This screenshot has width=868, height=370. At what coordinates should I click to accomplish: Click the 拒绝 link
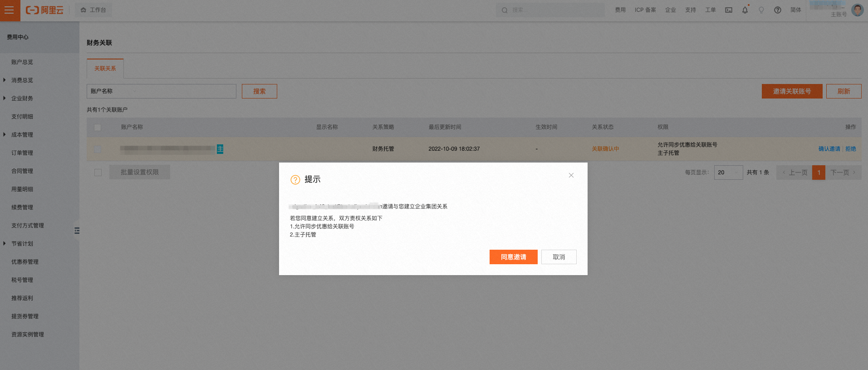[x=851, y=149]
